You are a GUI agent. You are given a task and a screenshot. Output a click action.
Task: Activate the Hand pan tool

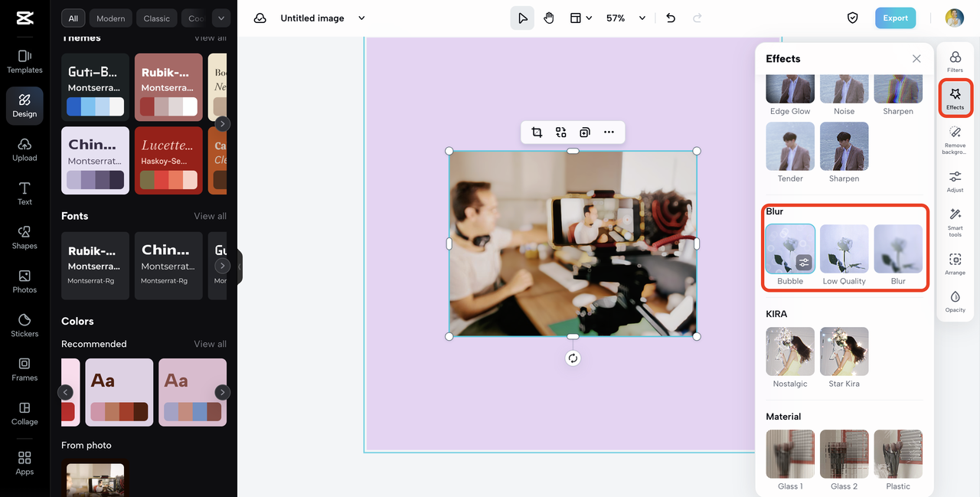click(x=549, y=18)
